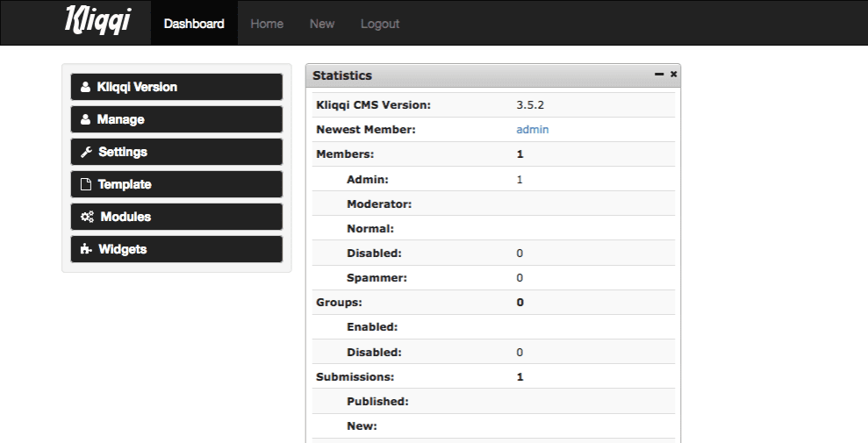Expand the Manage sidebar section
The height and width of the screenshot is (443, 868).
176,119
